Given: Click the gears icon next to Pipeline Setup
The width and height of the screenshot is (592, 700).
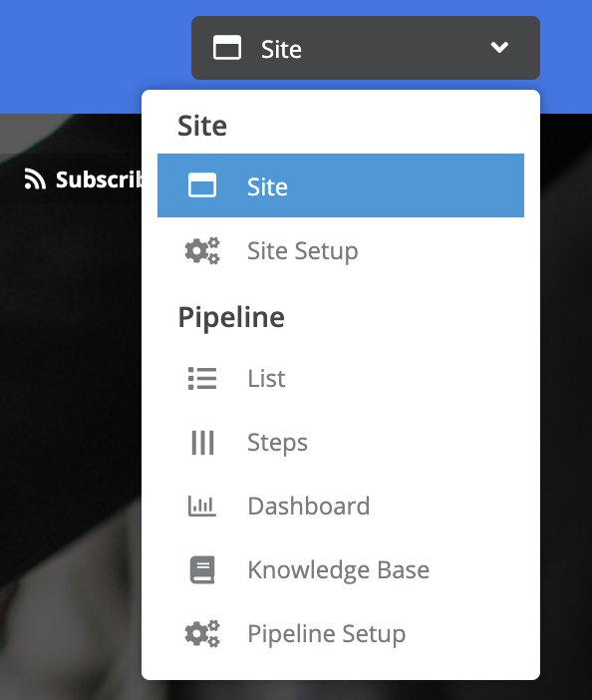Looking at the screenshot, I should [202, 633].
